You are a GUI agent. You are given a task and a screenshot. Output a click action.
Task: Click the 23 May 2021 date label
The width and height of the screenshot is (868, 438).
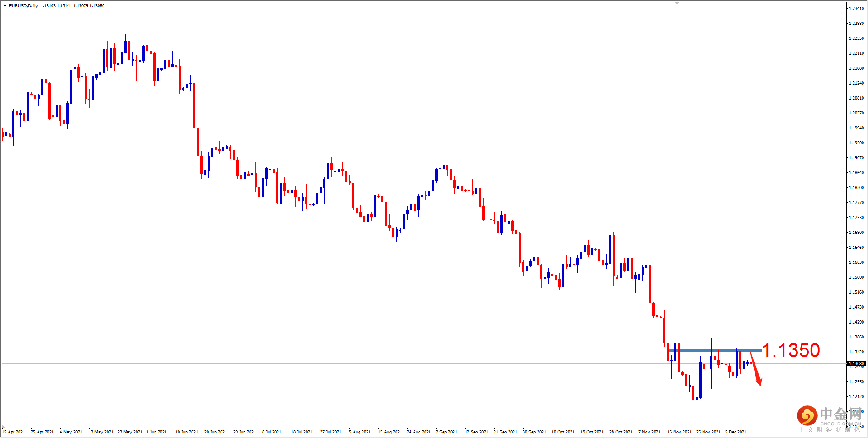130,432
